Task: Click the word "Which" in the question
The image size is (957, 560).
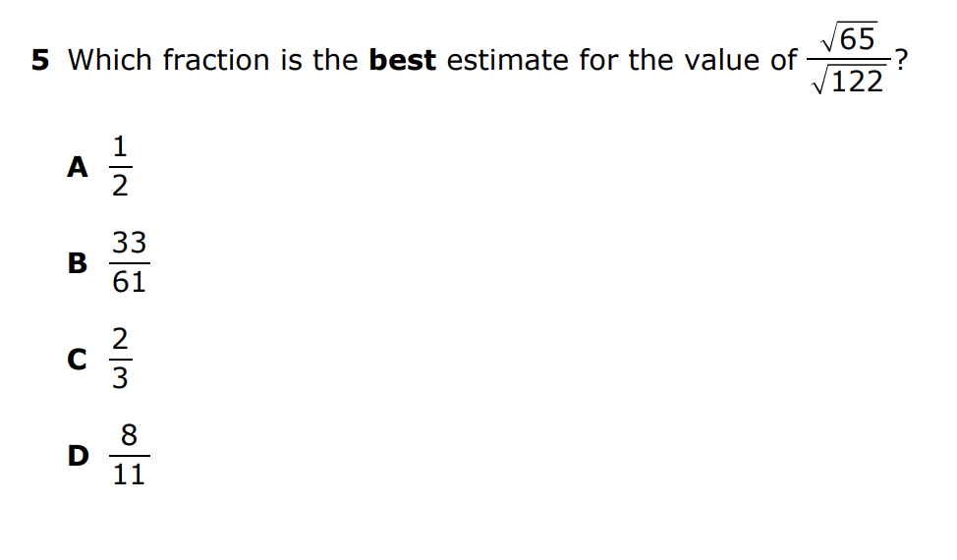Action: click(111, 61)
